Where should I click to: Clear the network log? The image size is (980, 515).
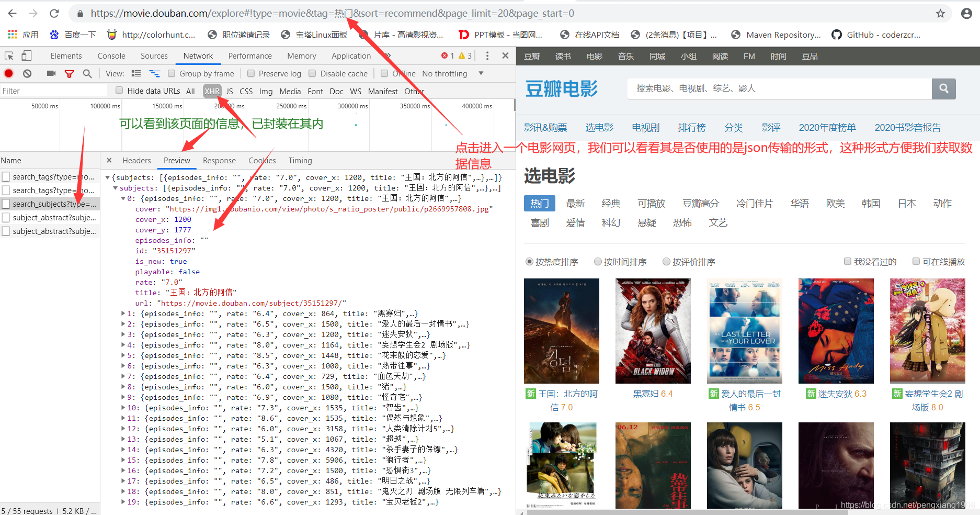click(27, 74)
